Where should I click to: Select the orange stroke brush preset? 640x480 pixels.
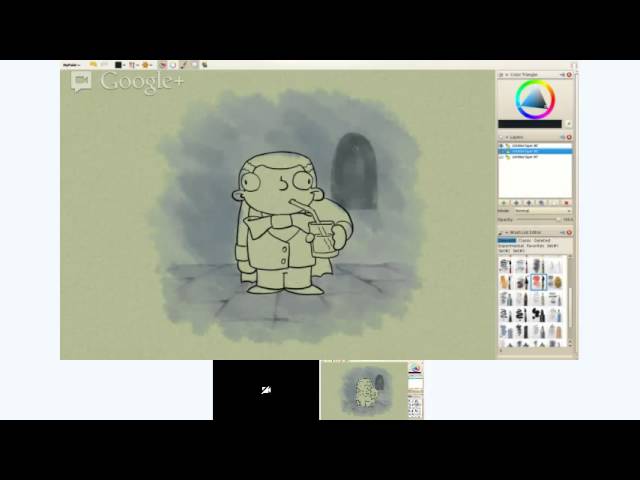click(x=506, y=282)
